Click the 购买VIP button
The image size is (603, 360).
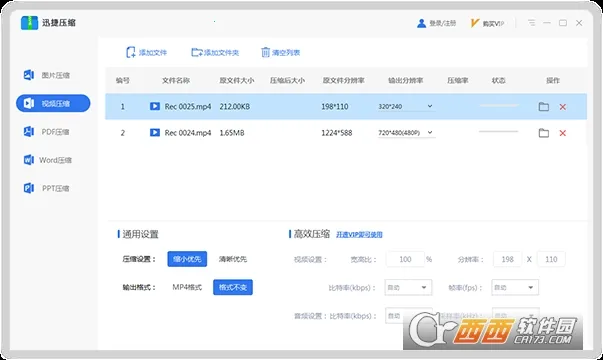tap(487, 23)
